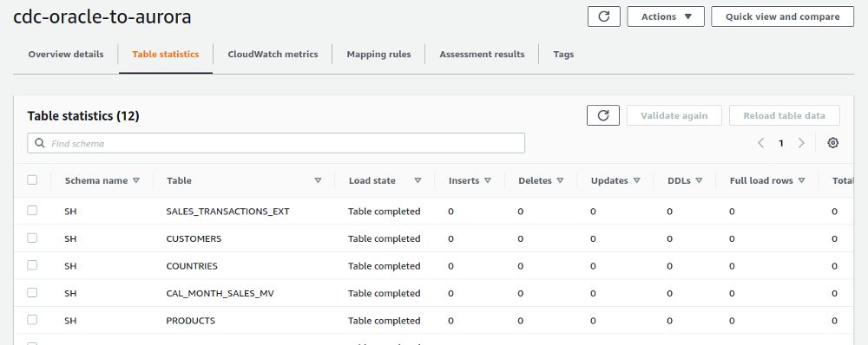Click page number 1 in pagination

point(781,143)
